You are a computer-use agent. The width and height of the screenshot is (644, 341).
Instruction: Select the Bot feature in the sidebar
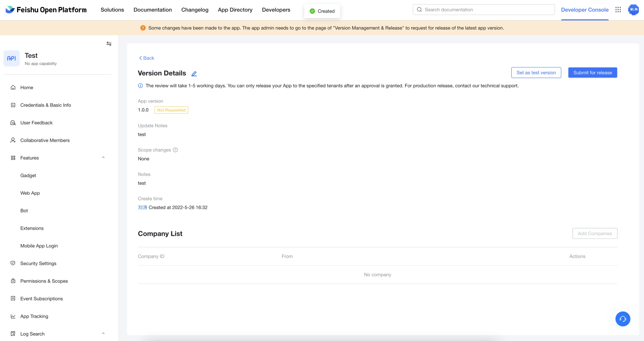click(x=24, y=211)
